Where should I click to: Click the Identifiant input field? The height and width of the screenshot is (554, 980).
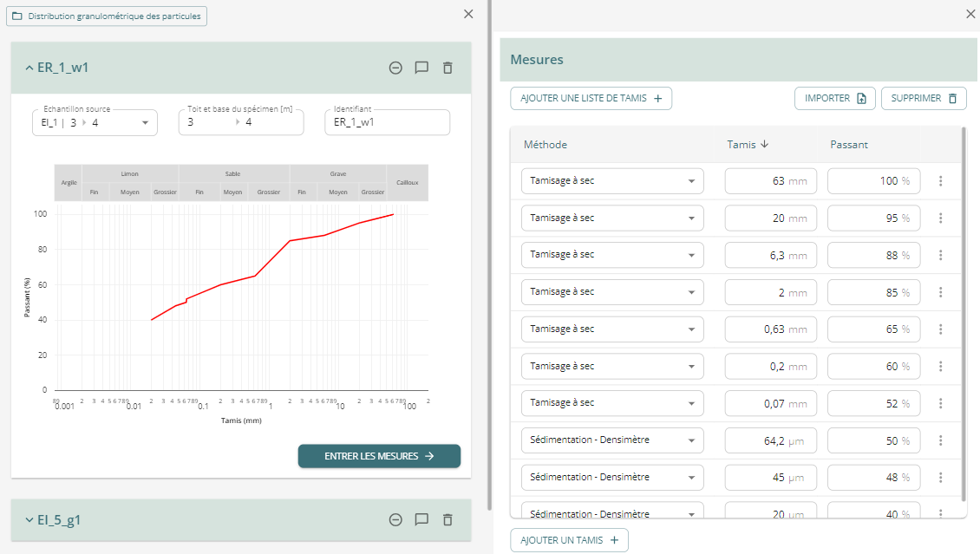point(387,123)
